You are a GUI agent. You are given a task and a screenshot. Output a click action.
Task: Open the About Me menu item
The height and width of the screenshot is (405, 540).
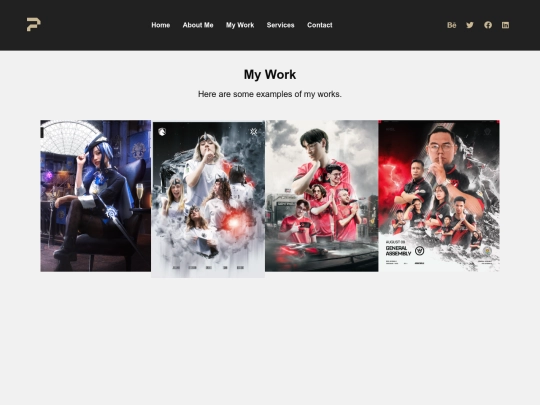[198, 25]
